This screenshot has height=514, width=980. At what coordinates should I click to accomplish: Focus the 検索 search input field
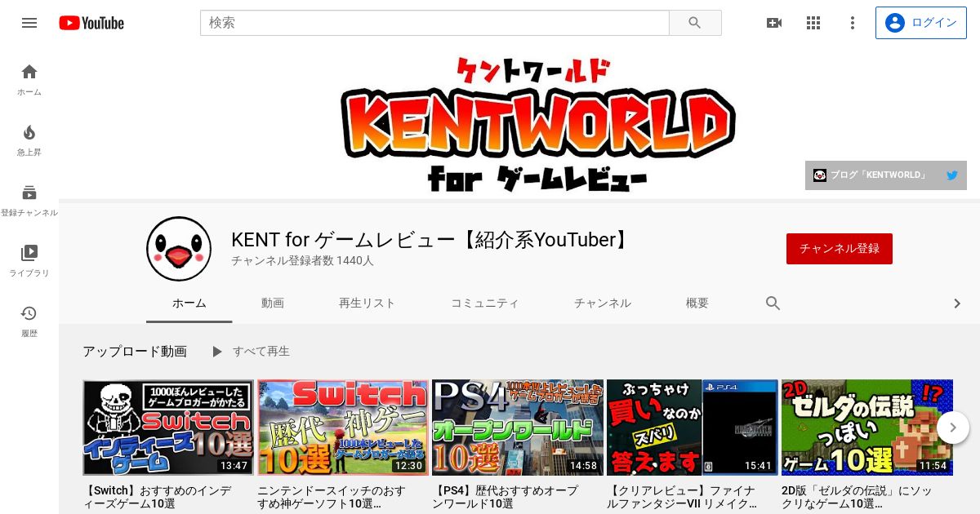pyautogui.click(x=434, y=23)
